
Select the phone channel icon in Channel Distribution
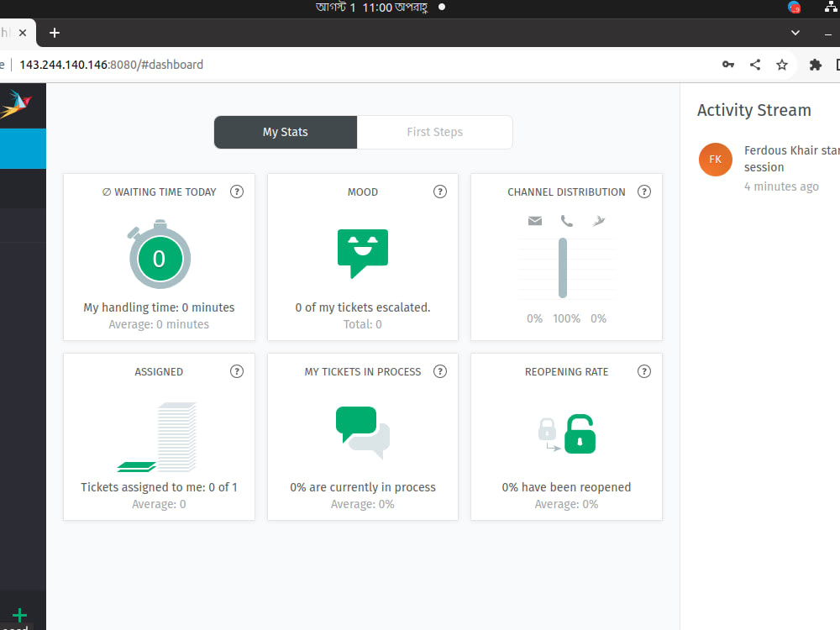(x=567, y=221)
